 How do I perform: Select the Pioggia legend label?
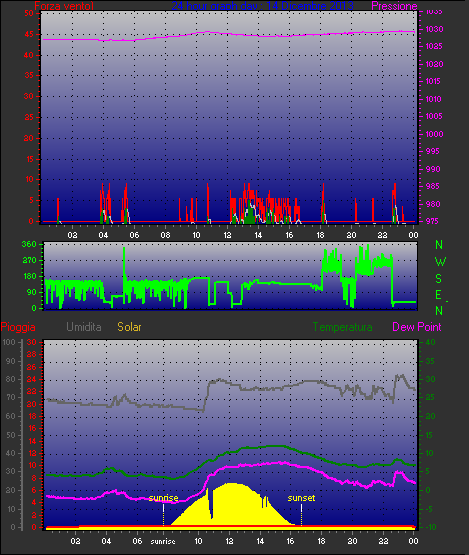tap(18, 327)
